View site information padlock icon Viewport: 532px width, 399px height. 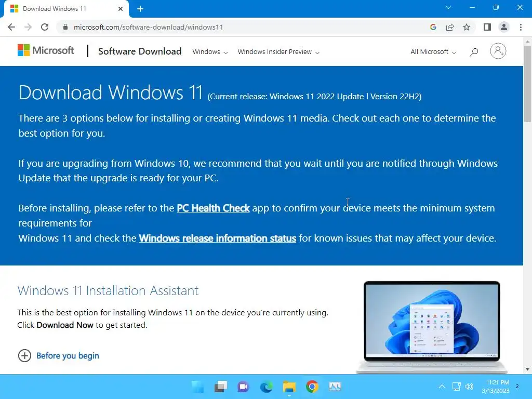click(65, 27)
